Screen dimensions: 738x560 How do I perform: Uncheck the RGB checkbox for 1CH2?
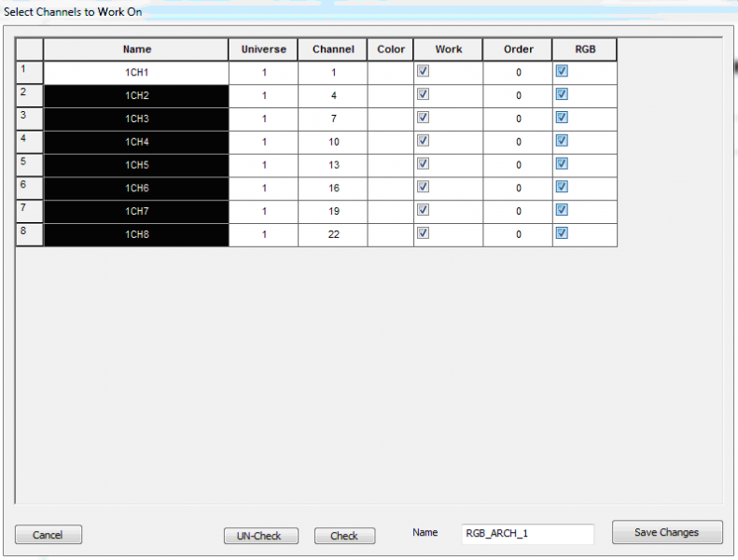[562, 94]
